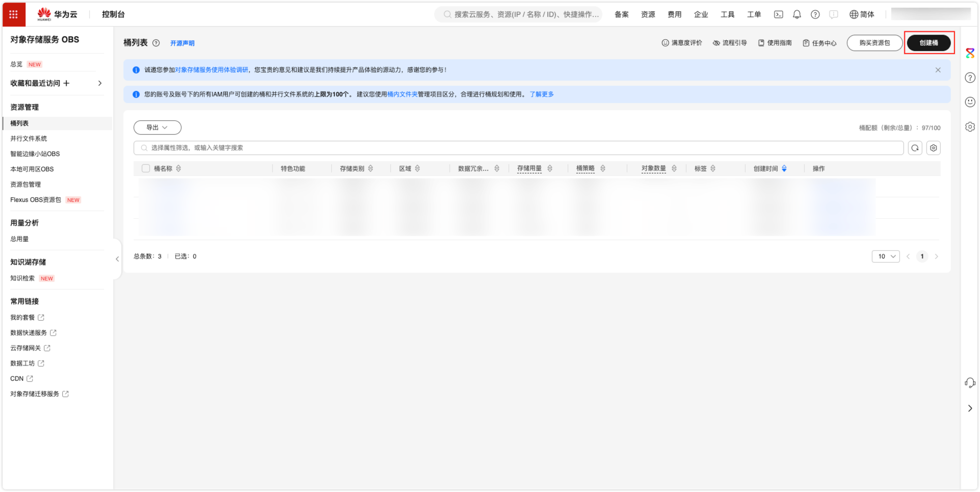
Task: Open the notification bell
Action: pyautogui.click(x=797, y=14)
